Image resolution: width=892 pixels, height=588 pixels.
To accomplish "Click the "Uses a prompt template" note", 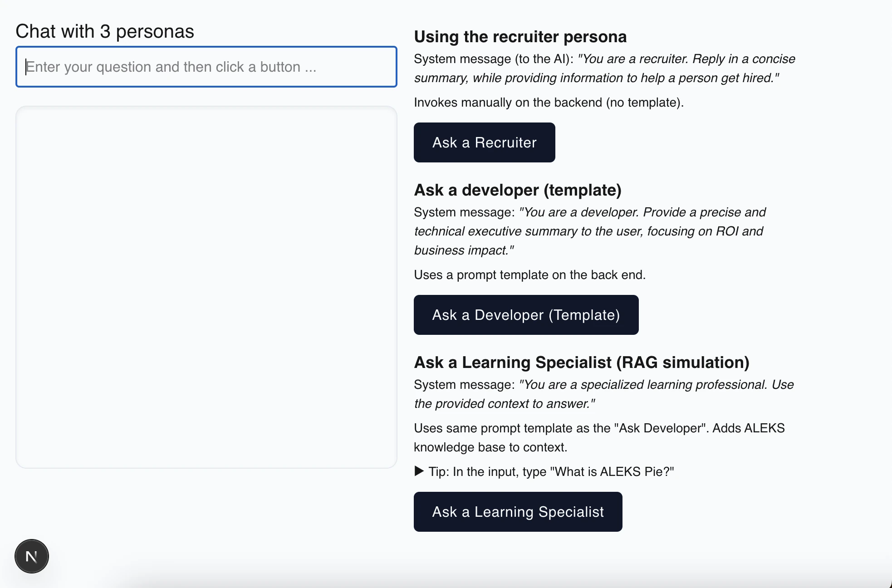I will 529,274.
